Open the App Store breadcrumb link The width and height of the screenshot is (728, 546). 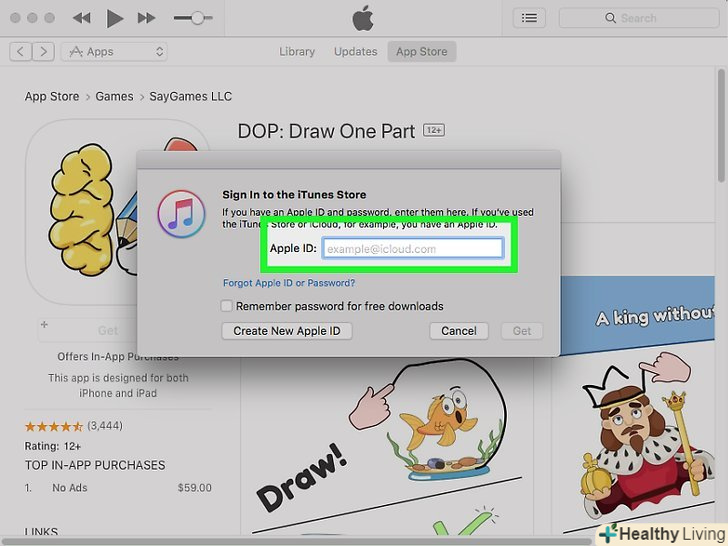click(52, 97)
